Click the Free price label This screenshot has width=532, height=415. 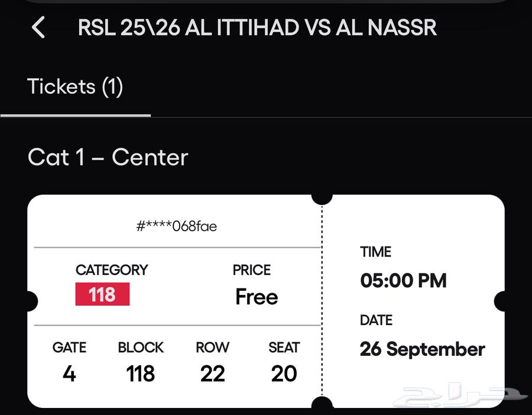point(256,297)
